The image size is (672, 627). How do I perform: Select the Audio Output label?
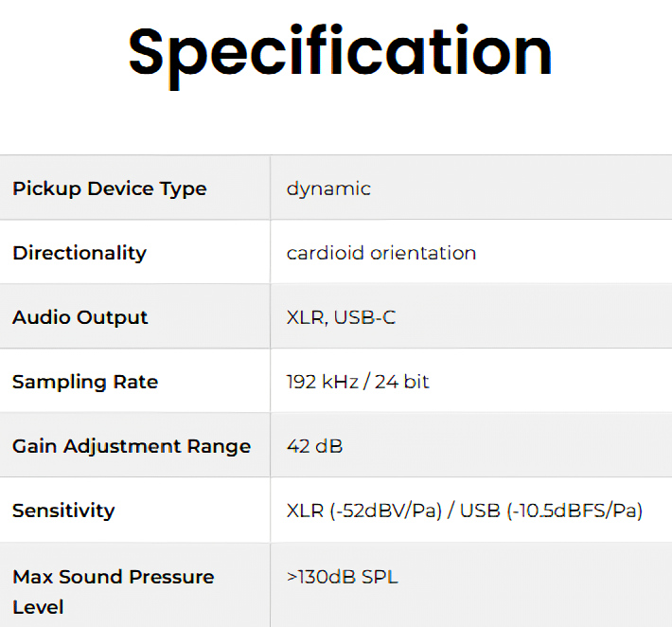80,317
